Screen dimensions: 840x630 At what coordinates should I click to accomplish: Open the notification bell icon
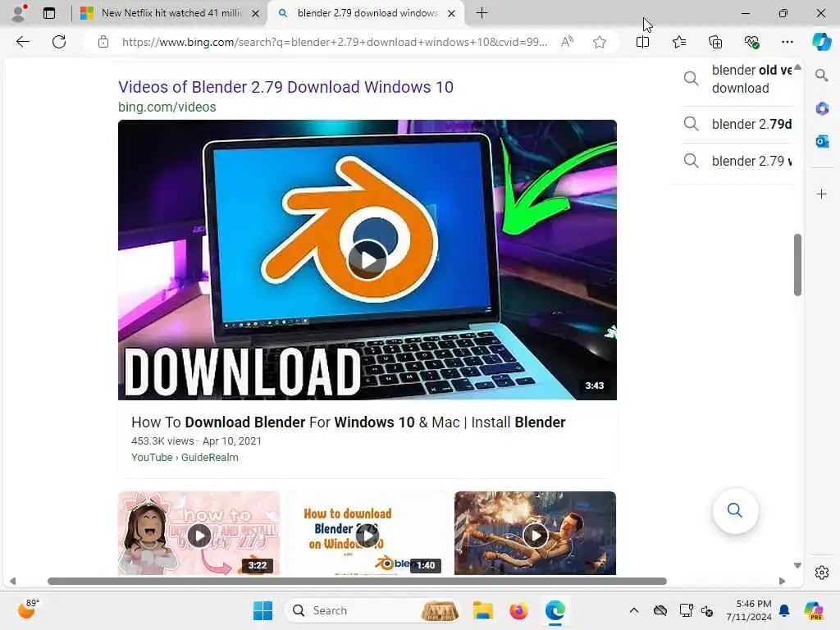(x=784, y=610)
